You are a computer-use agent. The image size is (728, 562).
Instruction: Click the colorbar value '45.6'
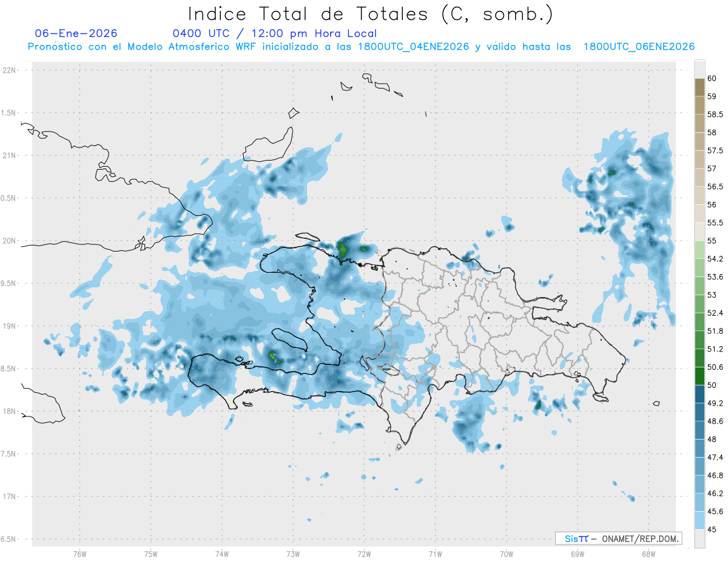[715, 511]
